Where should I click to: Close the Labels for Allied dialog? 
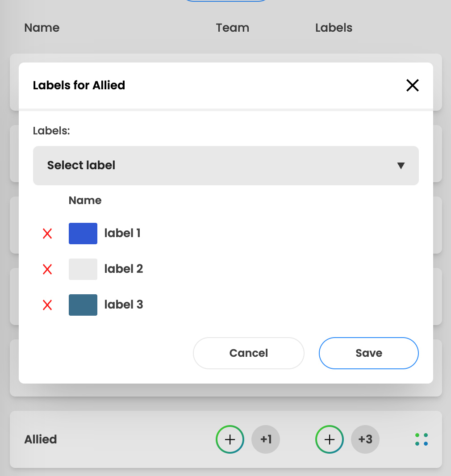(x=413, y=85)
